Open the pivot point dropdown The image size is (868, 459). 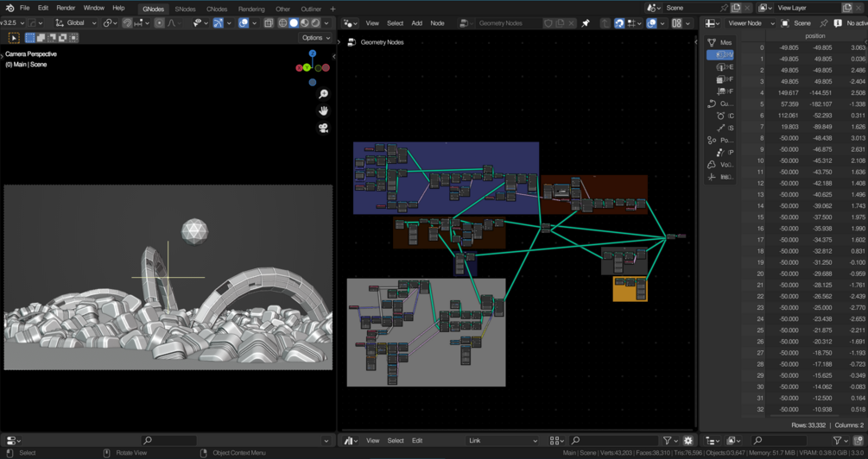coord(111,23)
